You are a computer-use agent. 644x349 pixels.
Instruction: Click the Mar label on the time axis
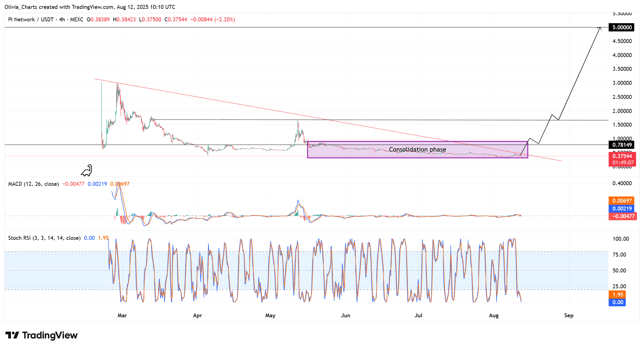[122, 315]
